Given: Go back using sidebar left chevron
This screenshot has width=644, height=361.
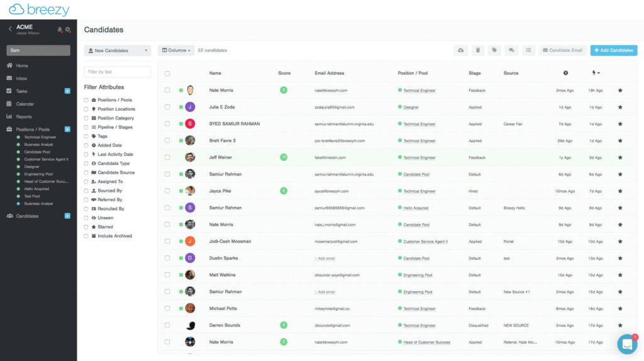Looking at the screenshot, I should click(x=10, y=29).
